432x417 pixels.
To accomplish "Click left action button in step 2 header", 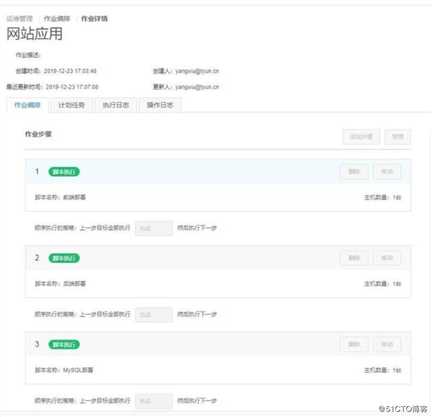I will point(354,258).
